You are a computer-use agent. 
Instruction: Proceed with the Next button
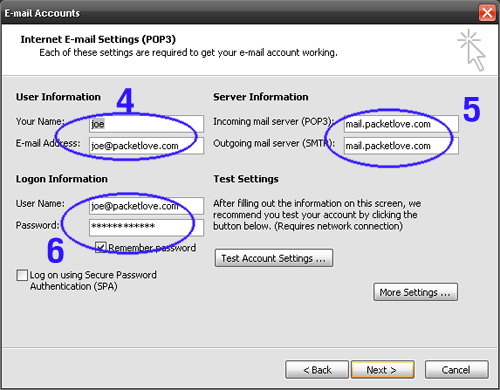point(383,369)
